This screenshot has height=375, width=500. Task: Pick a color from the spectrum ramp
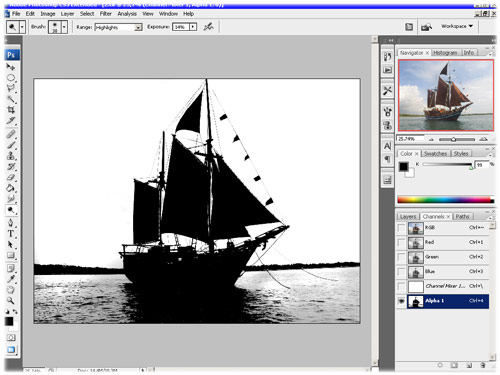pos(445,200)
